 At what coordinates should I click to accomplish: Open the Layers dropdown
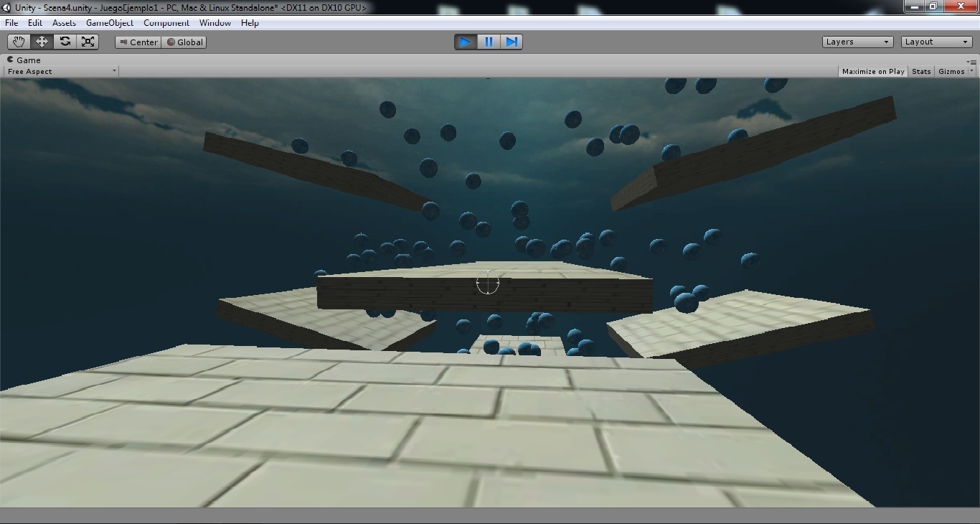tap(857, 42)
